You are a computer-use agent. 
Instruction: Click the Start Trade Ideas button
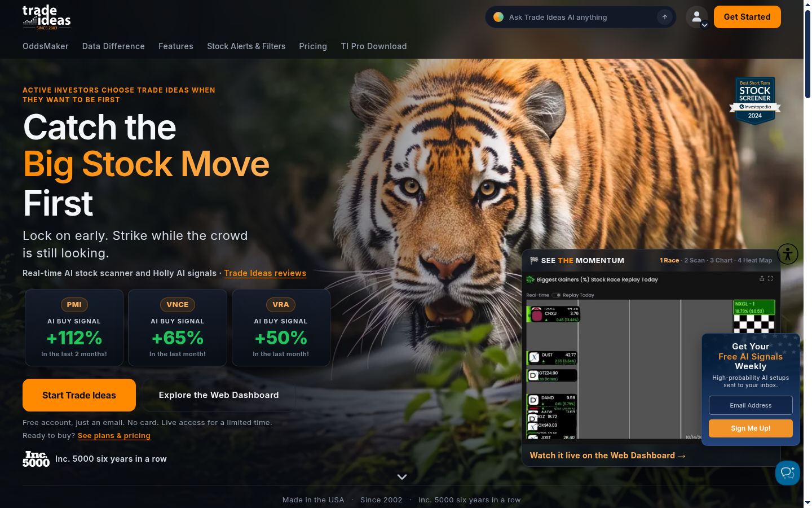point(79,395)
